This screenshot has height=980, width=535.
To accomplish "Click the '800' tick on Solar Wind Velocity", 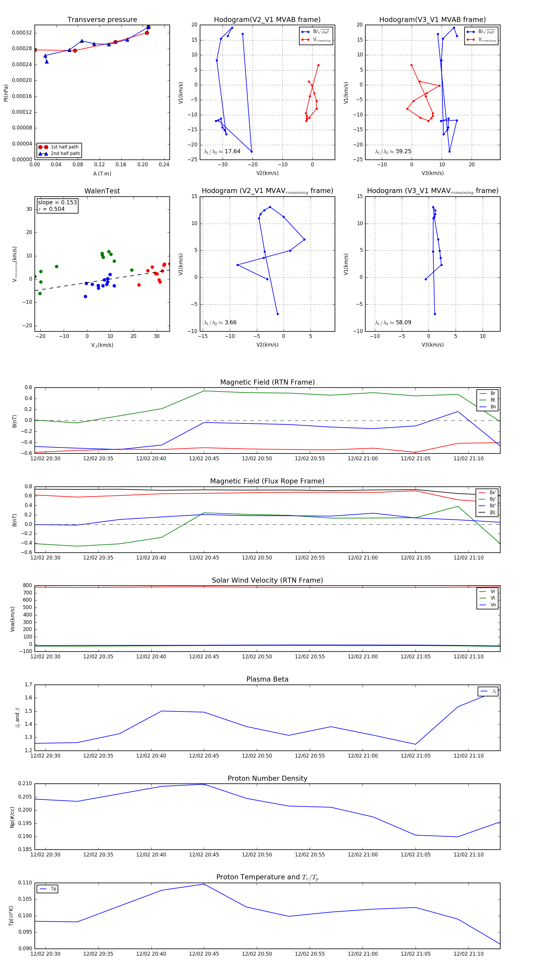I will point(27,586).
